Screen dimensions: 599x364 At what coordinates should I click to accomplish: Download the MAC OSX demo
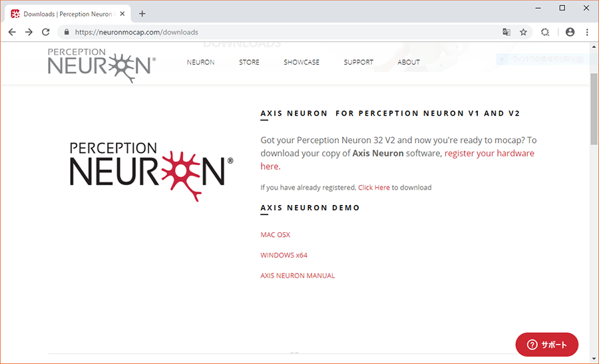coord(276,234)
